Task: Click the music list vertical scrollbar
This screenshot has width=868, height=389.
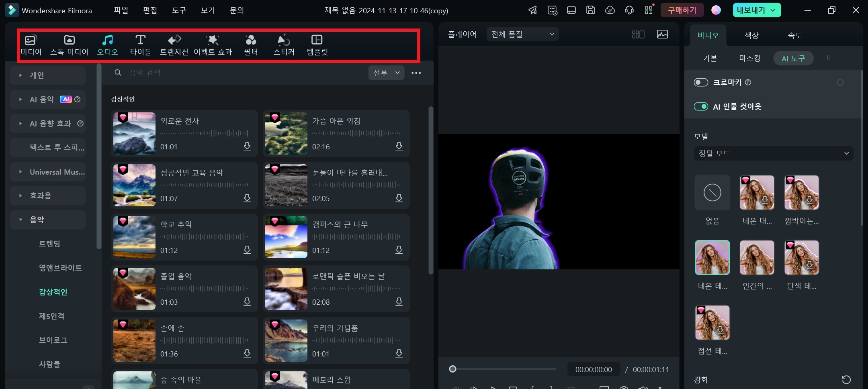Action: coord(431,190)
